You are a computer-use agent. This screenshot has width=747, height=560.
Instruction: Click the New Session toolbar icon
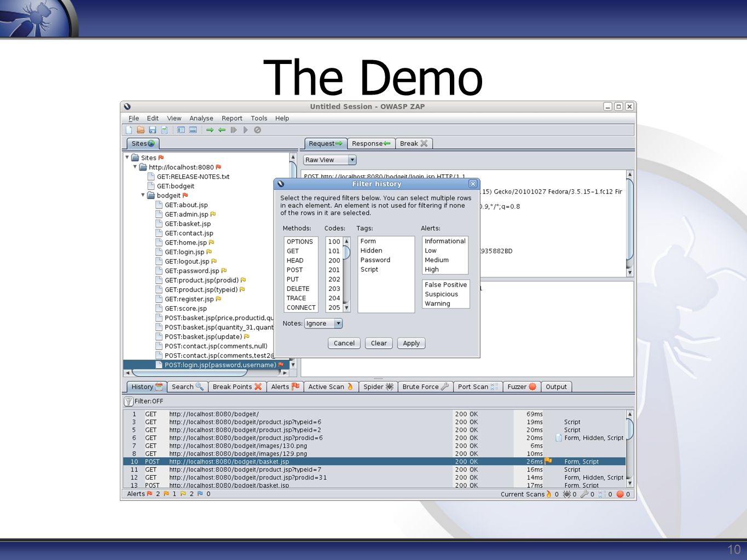coord(129,130)
